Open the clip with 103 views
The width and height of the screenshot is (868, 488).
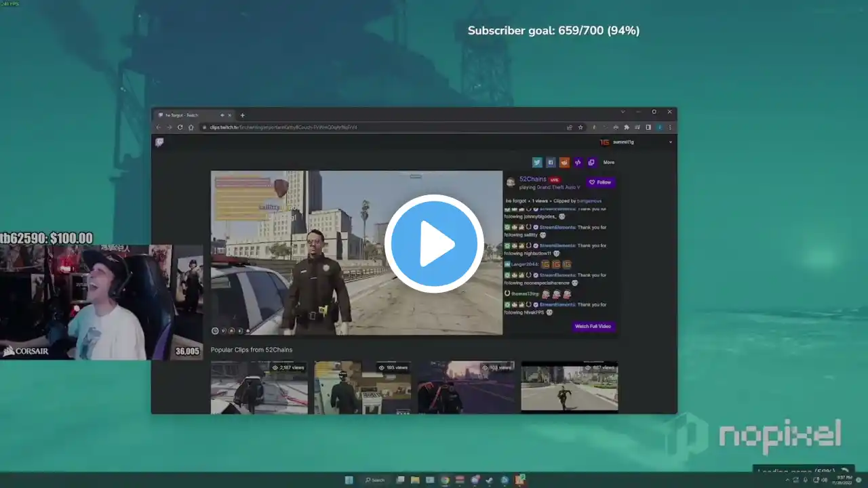point(466,386)
